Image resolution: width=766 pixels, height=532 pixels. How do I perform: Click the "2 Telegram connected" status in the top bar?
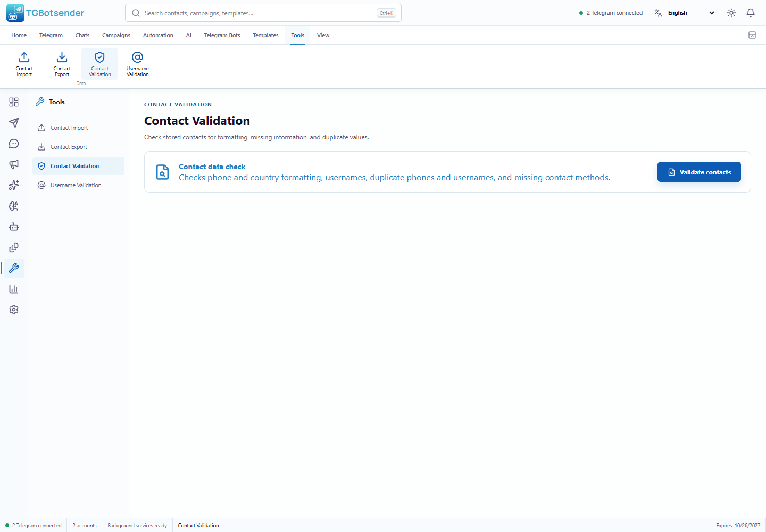click(611, 13)
